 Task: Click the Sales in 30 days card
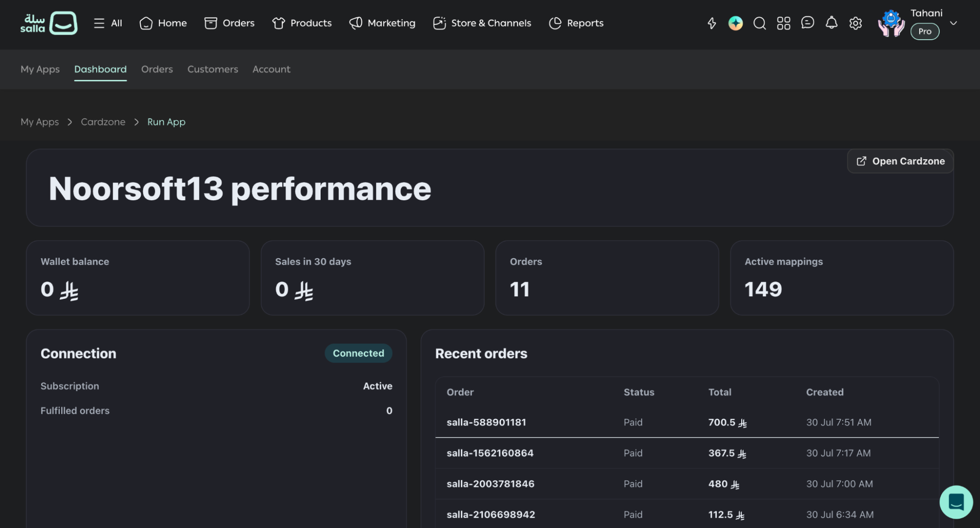[373, 278]
